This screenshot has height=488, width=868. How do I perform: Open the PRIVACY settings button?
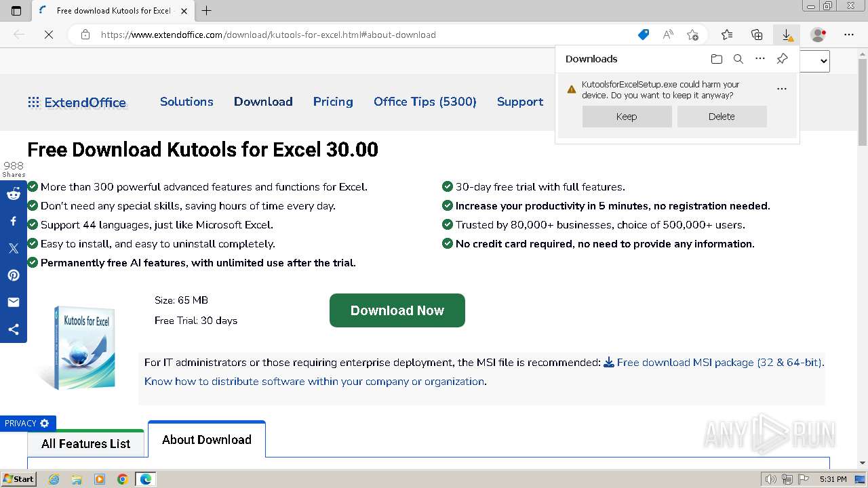28,423
